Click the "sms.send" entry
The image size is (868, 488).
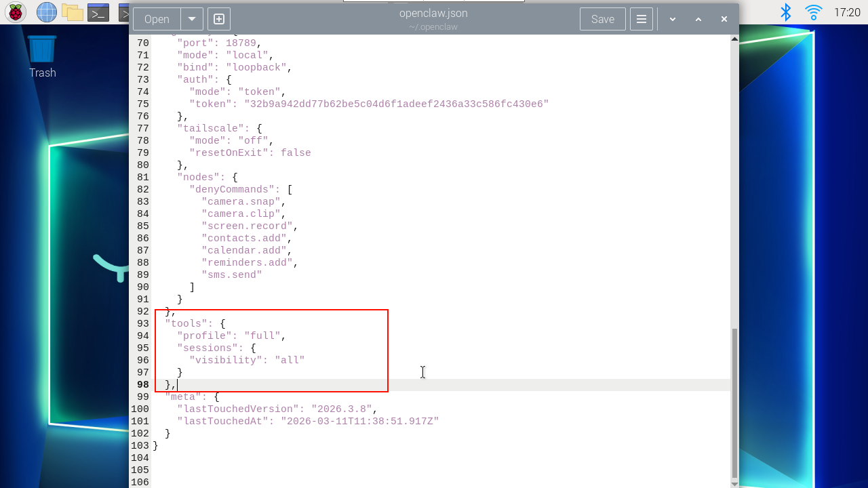[231, 274]
